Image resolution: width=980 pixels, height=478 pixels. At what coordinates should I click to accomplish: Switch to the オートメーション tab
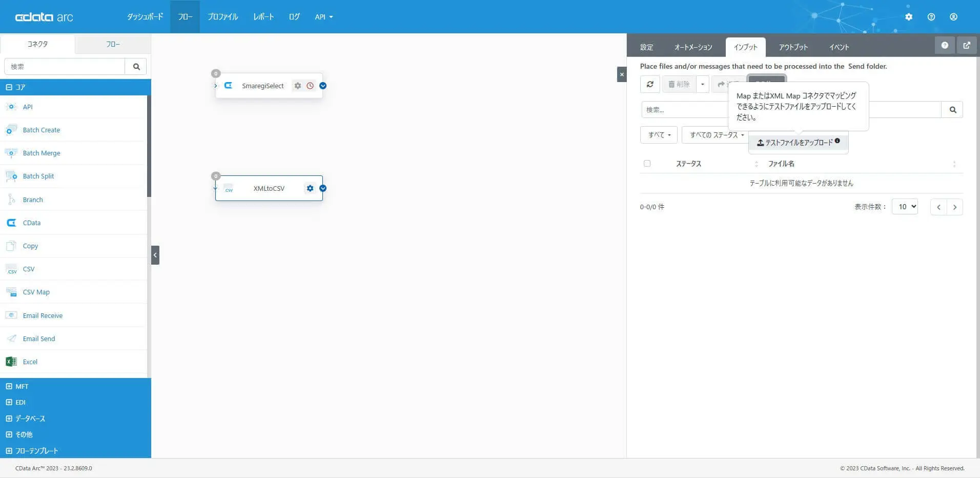pos(693,47)
